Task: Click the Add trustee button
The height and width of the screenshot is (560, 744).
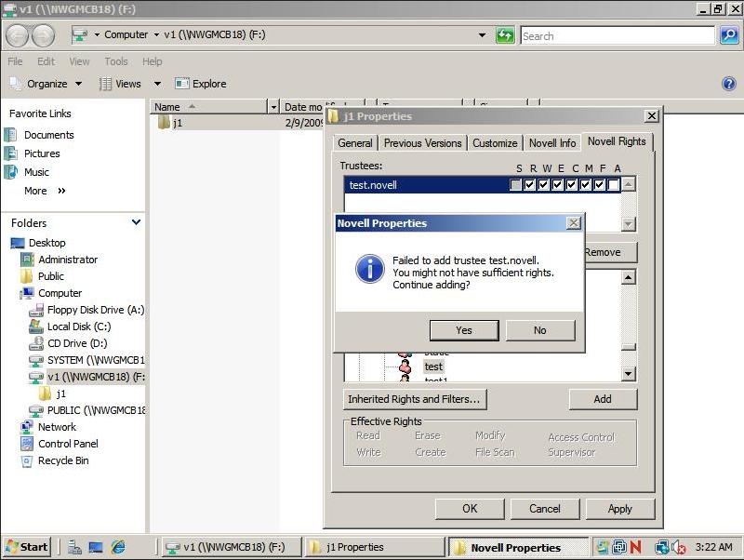Action: (603, 399)
